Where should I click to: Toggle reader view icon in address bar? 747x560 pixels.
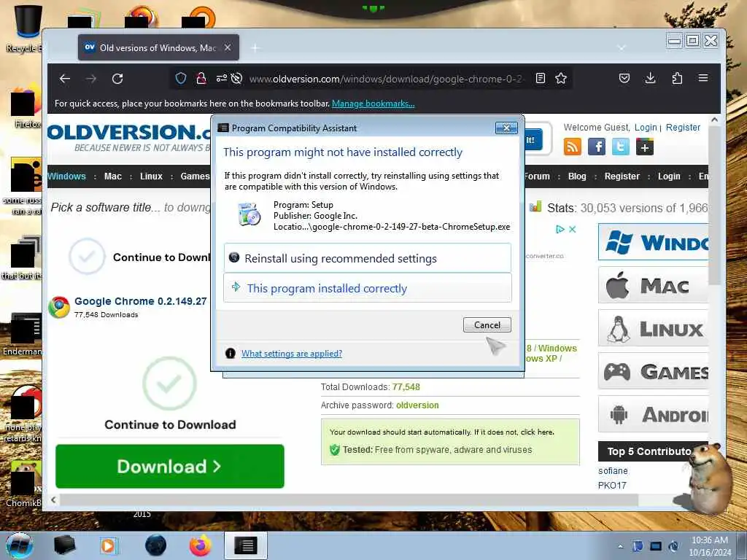coord(541,78)
